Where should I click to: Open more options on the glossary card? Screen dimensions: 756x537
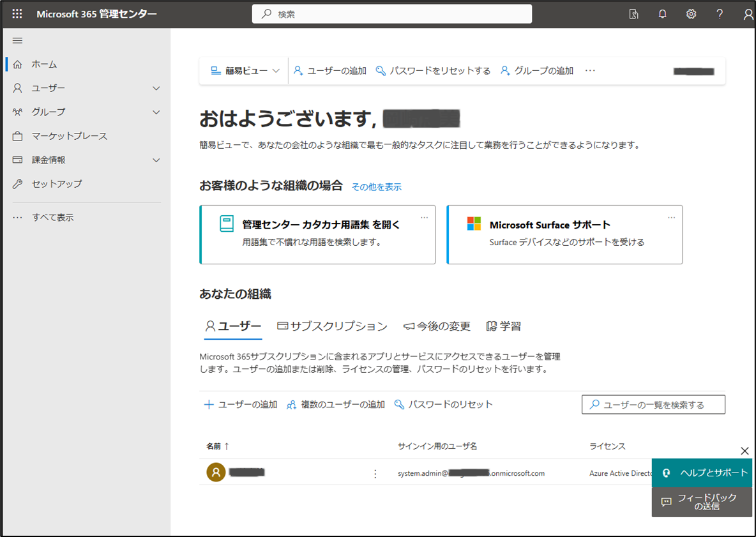point(424,217)
